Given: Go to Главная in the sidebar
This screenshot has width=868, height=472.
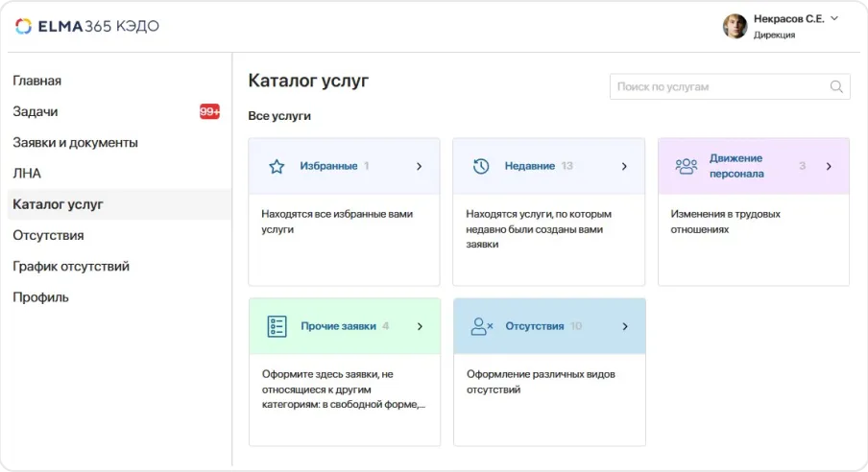Looking at the screenshot, I should coord(37,81).
